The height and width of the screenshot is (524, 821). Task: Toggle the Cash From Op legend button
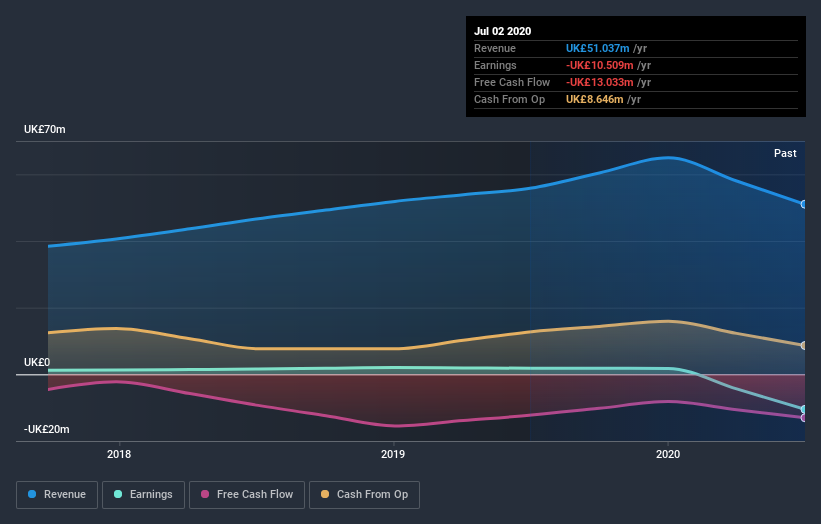[364, 495]
